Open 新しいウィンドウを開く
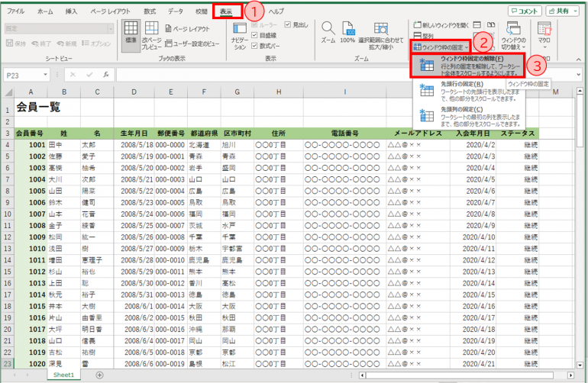The image size is (588, 383). [441, 25]
